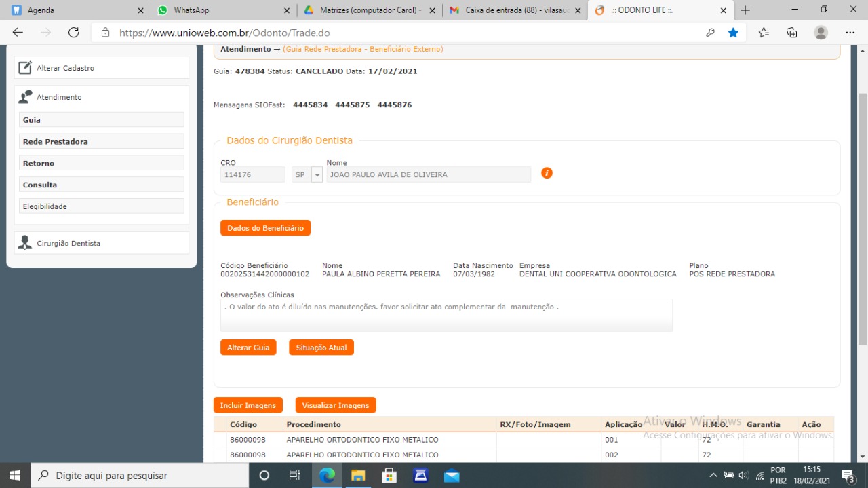Viewport: 868px width, 488px height.
Task: Click the Dados do Beneficiário button
Action: pyautogui.click(x=265, y=228)
